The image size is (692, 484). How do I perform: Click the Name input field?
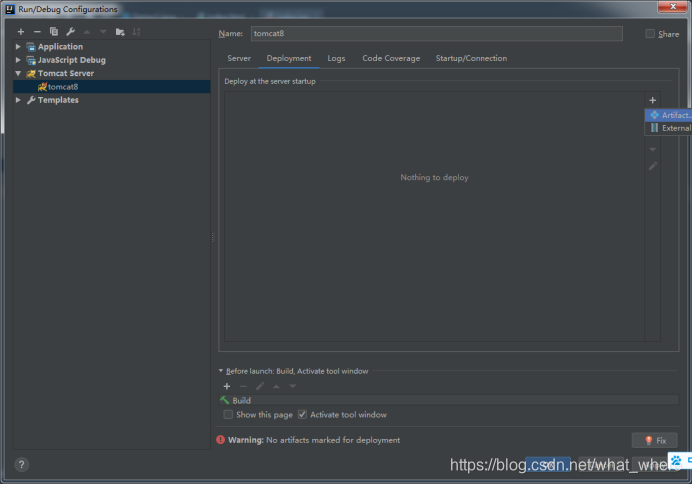[x=436, y=34]
